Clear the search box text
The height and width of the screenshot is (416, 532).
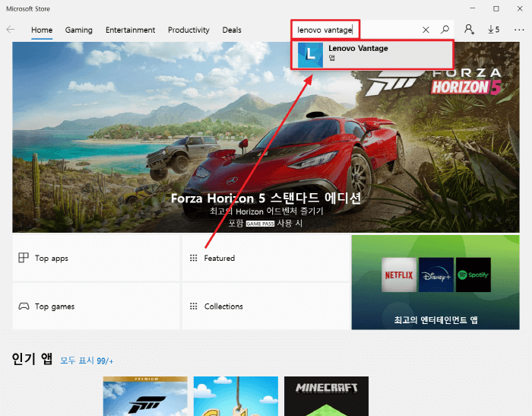coord(426,30)
